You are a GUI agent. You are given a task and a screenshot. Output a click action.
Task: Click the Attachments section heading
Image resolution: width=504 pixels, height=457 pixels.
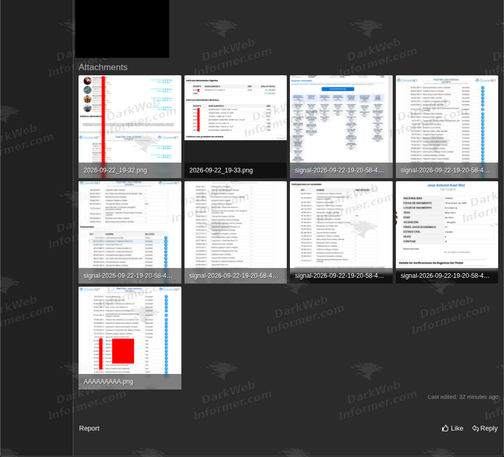pos(103,67)
